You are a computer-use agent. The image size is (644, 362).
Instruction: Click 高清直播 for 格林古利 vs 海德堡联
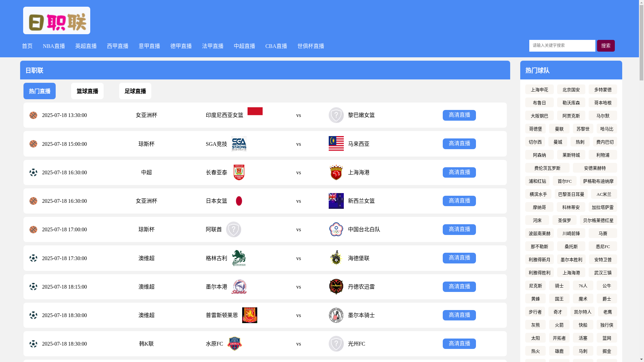tap(459, 258)
